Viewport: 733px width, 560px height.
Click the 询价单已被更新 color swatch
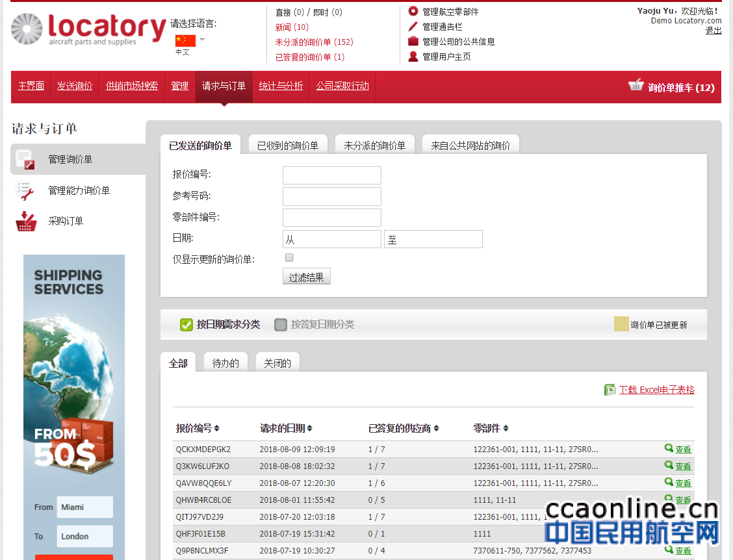621,324
